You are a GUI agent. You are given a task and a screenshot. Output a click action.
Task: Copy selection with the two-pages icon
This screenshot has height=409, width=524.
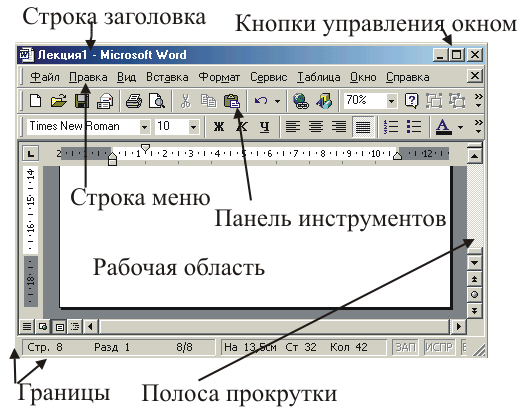click(x=209, y=101)
